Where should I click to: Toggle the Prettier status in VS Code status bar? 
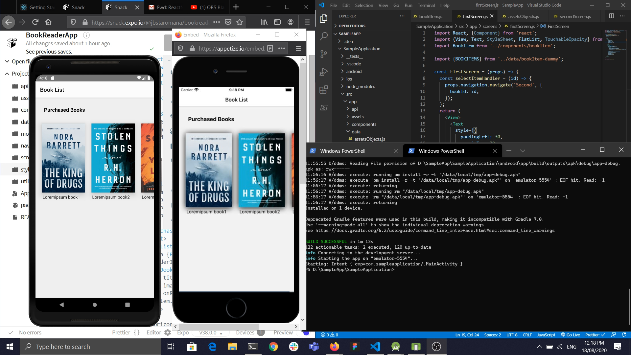coord(595,335)
